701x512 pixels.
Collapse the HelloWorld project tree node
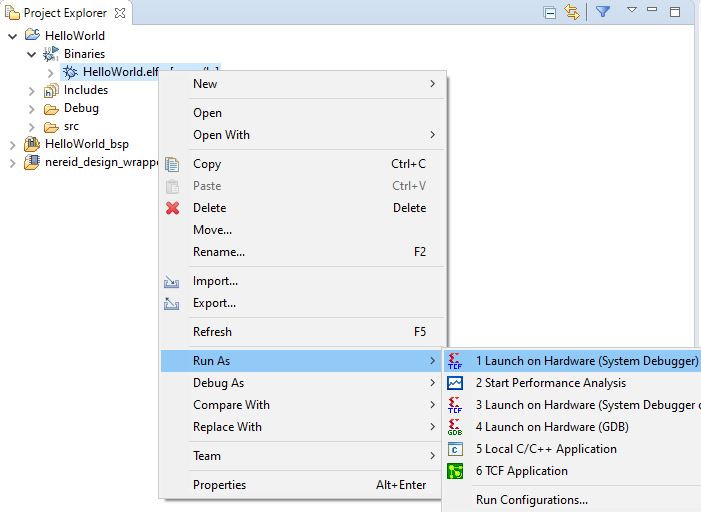coord(12,36)
